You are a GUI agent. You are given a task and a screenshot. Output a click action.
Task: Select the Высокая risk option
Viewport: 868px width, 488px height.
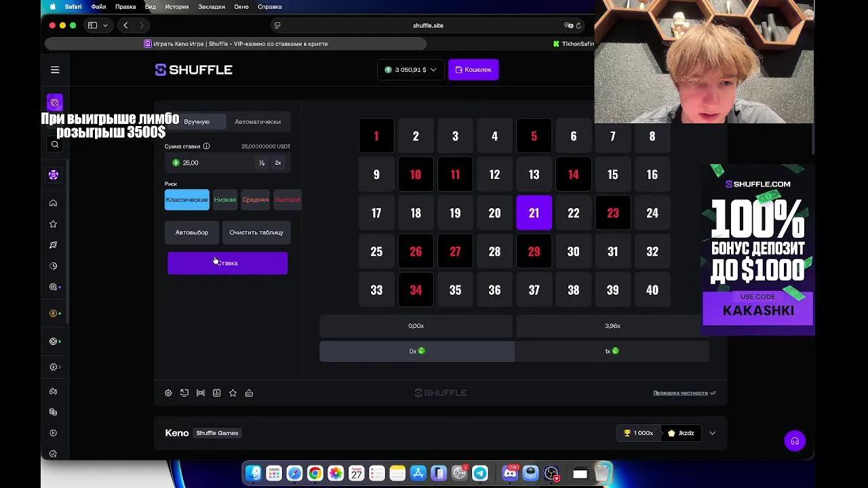pos(288,200)
